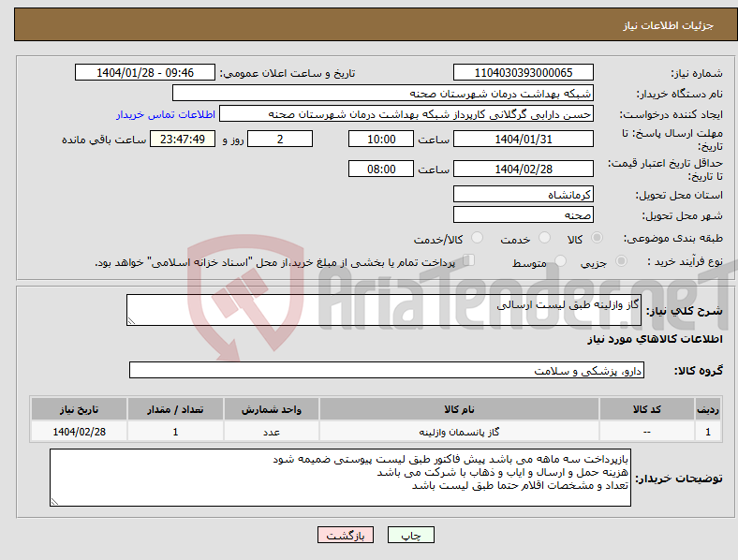Select the کالا radio button
738x560 pixels.
coord(597,238)
